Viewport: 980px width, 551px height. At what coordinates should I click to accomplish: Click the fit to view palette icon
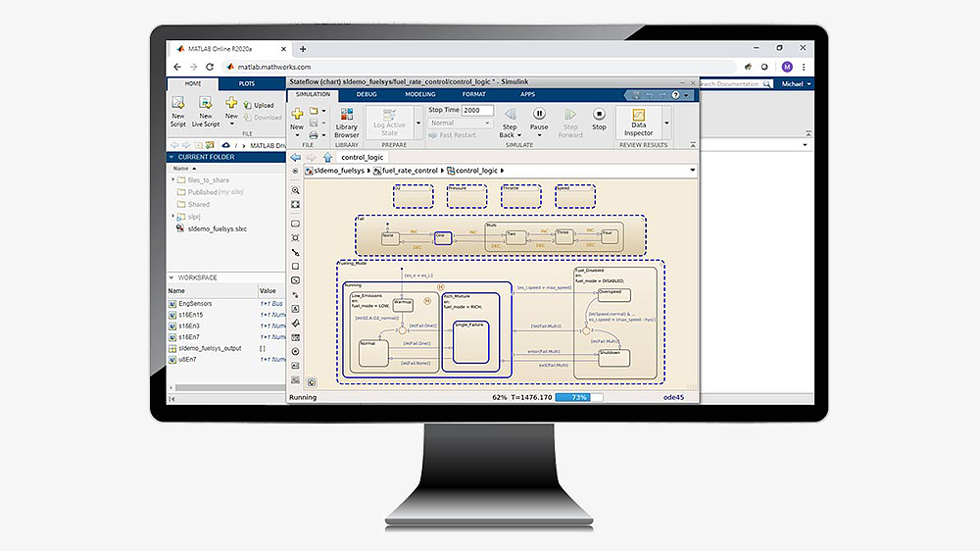296,205
